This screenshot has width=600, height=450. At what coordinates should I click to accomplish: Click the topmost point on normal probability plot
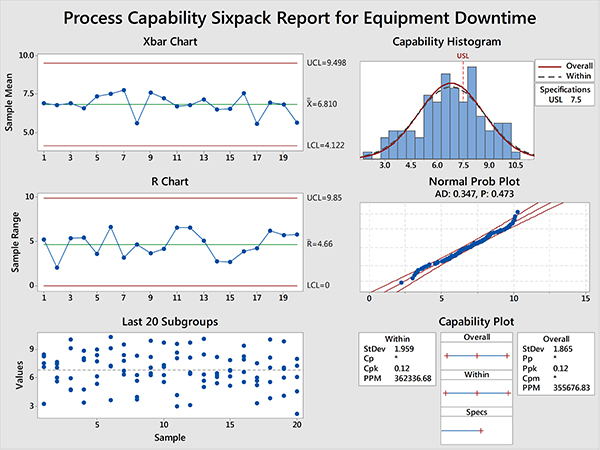coord(518,212)
